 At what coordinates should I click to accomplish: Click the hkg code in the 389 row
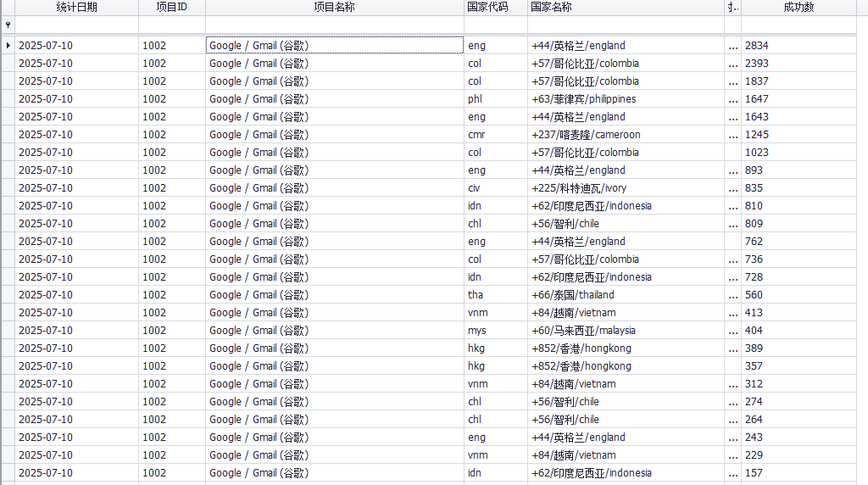coord(495,348)
